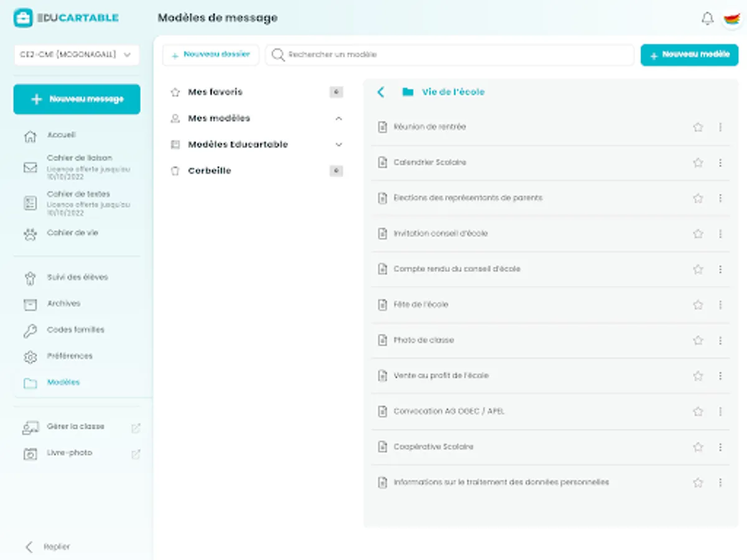Open Livre-photo link
The height and width of the screenshot is (560, 747).
pos(69,453)
